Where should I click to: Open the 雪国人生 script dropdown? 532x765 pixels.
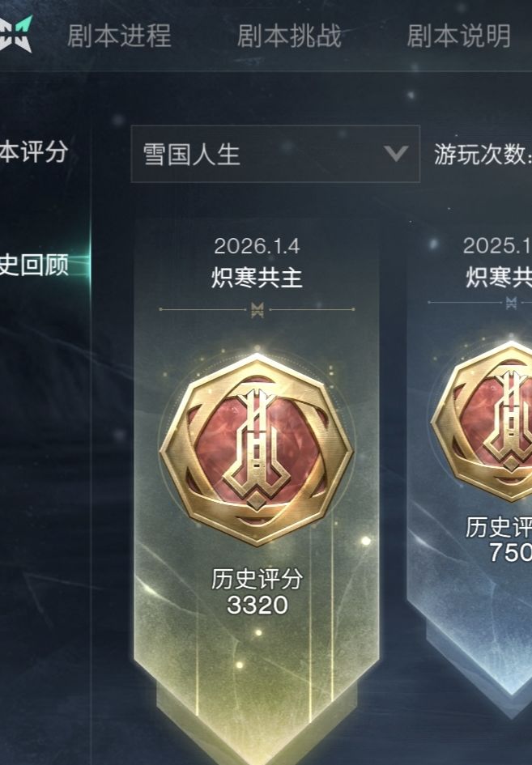(x=275, y=154)
